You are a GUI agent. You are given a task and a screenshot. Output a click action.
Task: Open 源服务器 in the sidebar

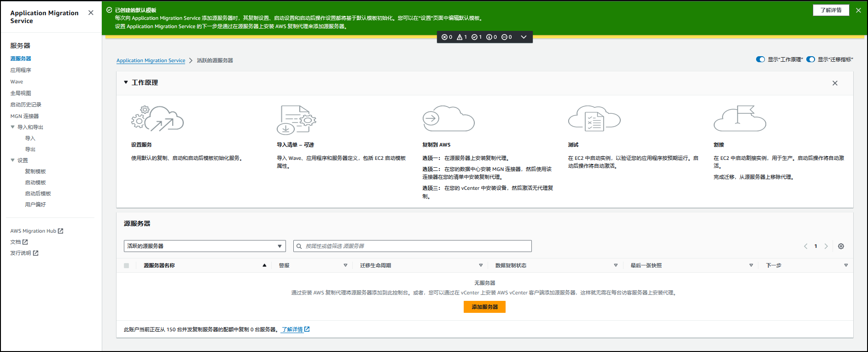21,59
